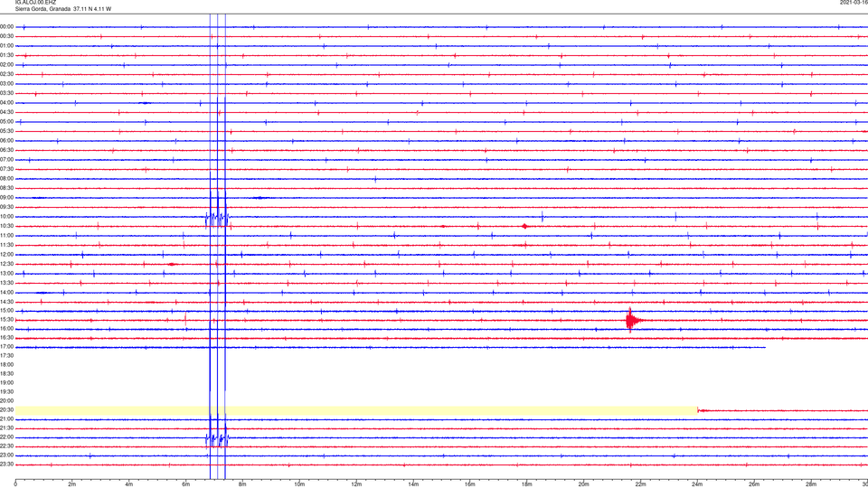Click the 22:00 row label

6,436
